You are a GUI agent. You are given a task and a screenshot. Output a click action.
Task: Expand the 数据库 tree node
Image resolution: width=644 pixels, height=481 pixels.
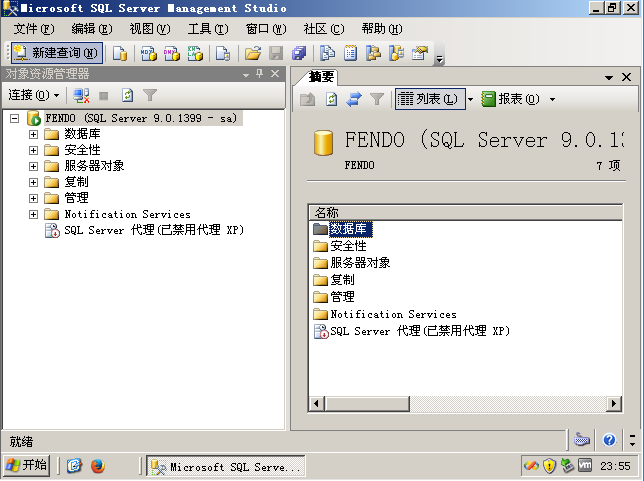tap(33, 134)
